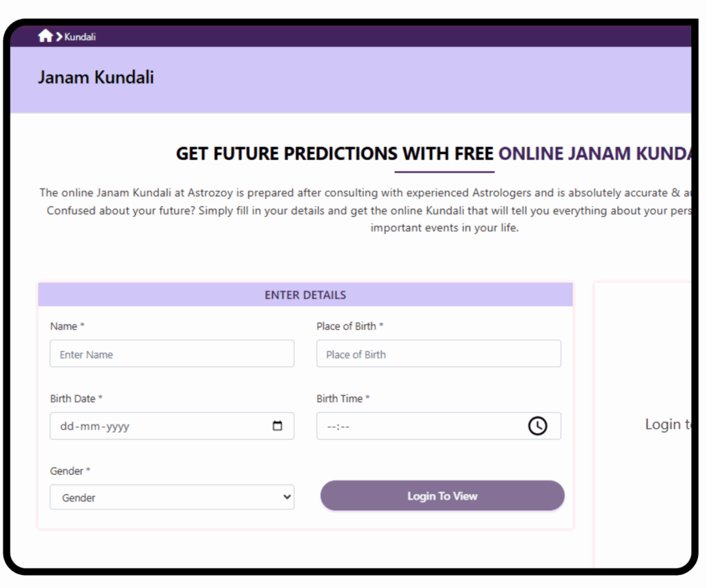
Task: Go to home via house icon
Action: tap(45, 36)
